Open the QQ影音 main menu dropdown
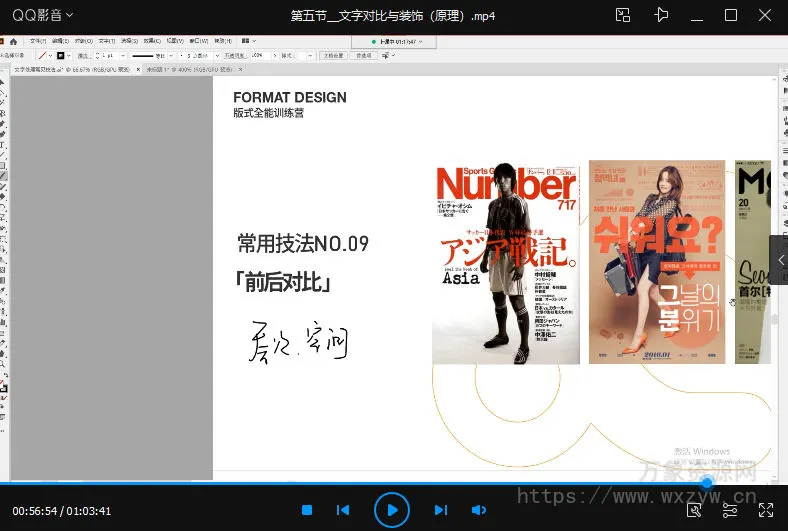Screen dimensions: 788x531 coord(41,15)
